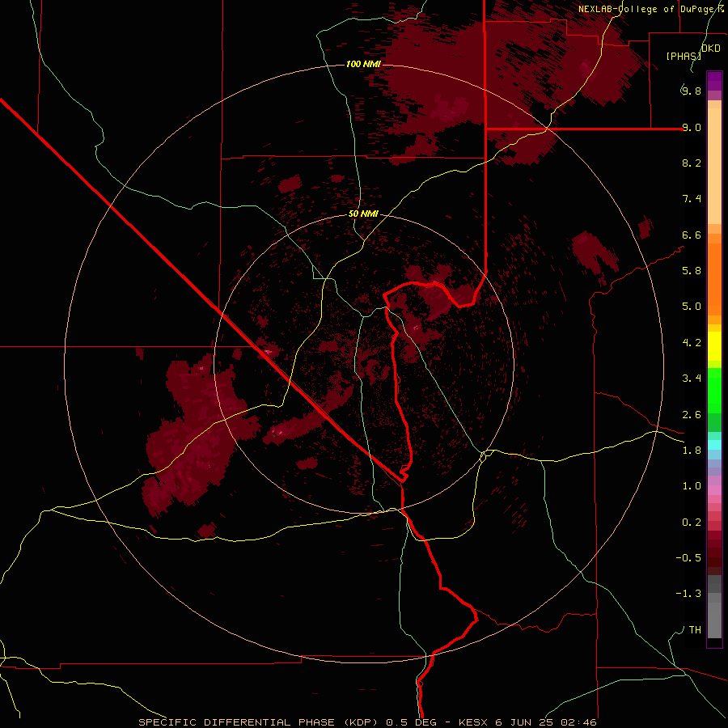Select the -1.3 scale label
The width and height of the screenshot is (728, 728).
[x=688, y=594]
